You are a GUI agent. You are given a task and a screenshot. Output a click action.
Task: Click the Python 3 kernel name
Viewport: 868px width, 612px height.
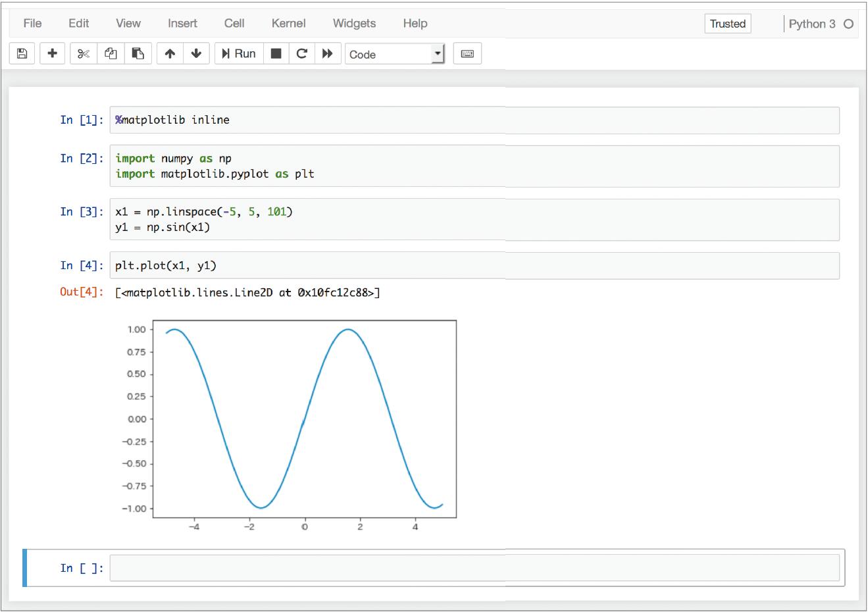click(812, 24)
